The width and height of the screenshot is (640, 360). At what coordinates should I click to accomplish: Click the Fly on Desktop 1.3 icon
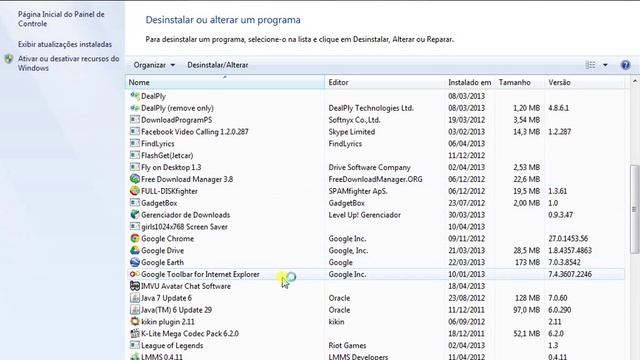coord(135,167)
